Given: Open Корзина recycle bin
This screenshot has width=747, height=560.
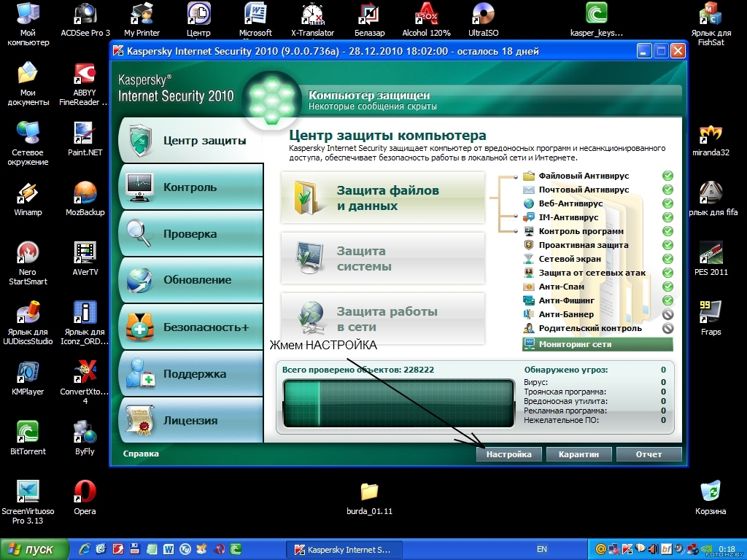Looking at the screenshot, I should [711, 498].
